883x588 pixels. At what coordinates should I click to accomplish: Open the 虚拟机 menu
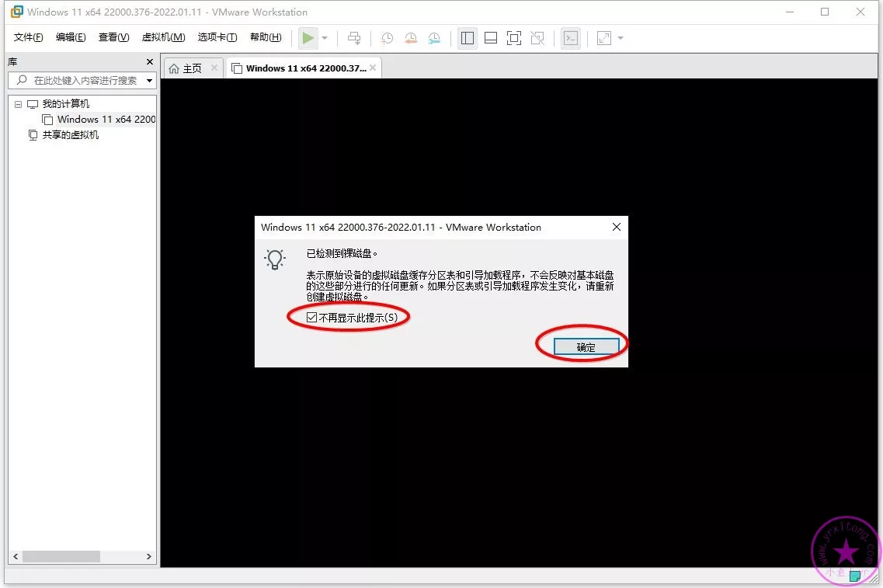pyautogui.click(x=163, y=37)
